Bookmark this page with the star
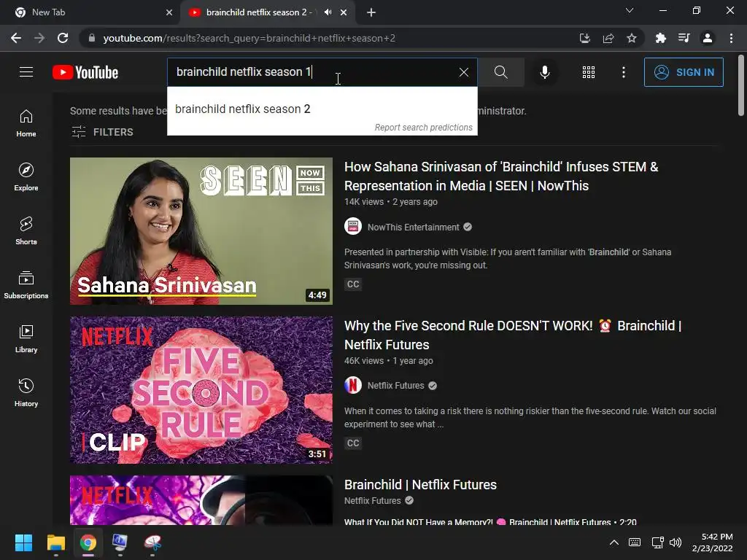The image size is (747, 560). 632,38
